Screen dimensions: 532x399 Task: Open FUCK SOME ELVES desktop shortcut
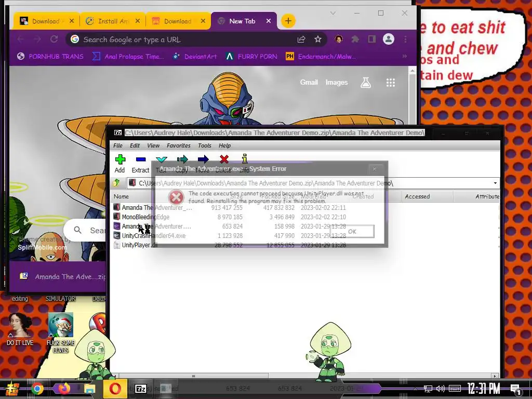click(x=60, y=332)
